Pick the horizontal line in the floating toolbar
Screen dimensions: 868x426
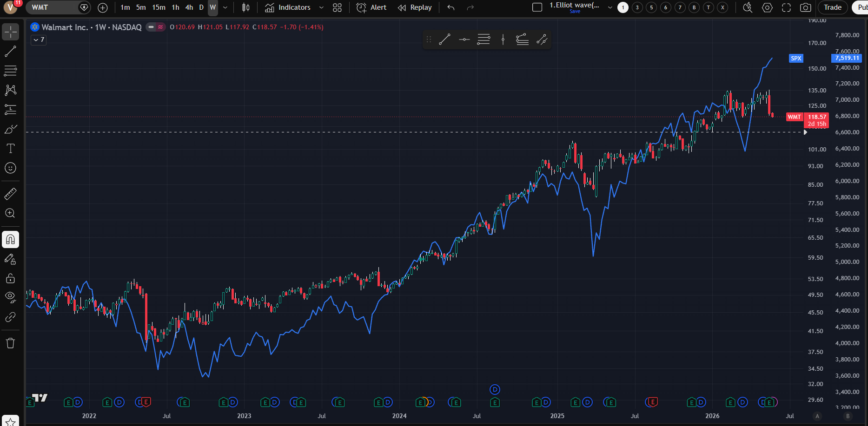[464, 39]
